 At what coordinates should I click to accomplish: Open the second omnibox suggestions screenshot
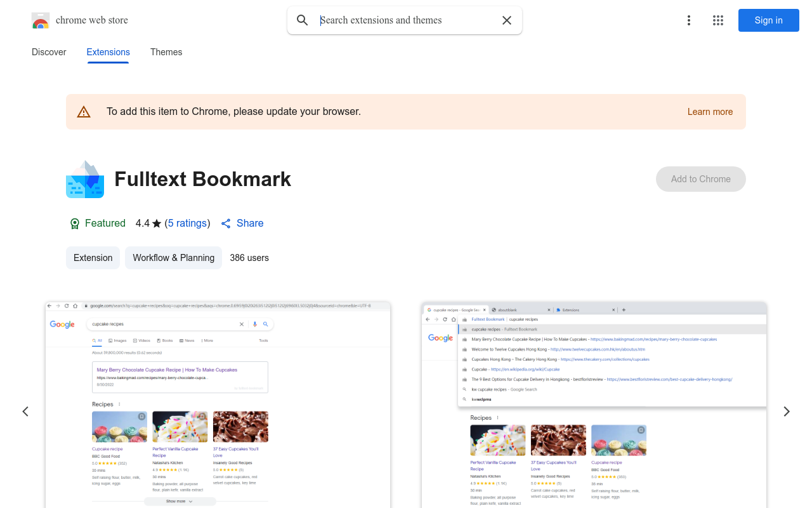tap(594, 404)
